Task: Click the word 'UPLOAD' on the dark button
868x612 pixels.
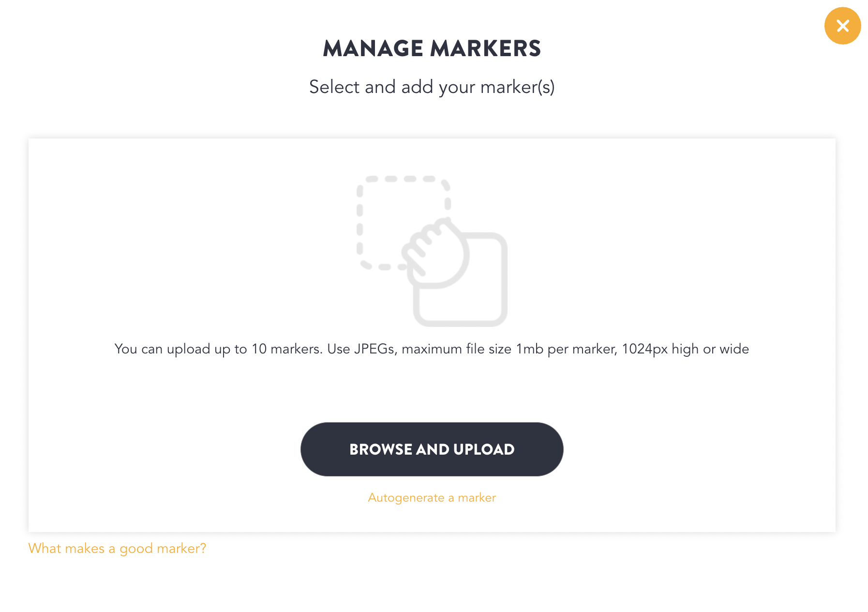Action: [x=484, y=449]
